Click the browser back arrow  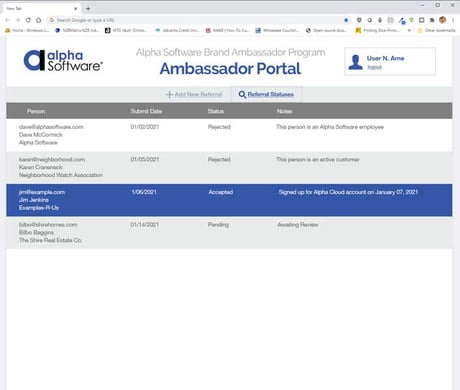pos(7,20)
